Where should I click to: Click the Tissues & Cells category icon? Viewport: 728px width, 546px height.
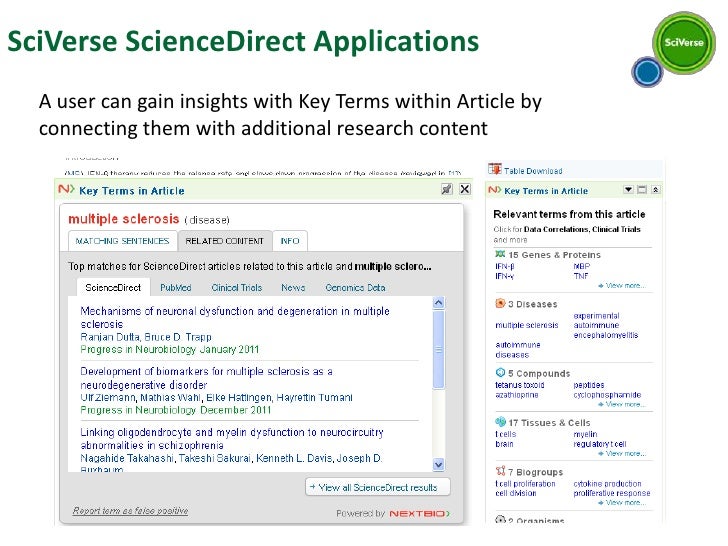500,422
